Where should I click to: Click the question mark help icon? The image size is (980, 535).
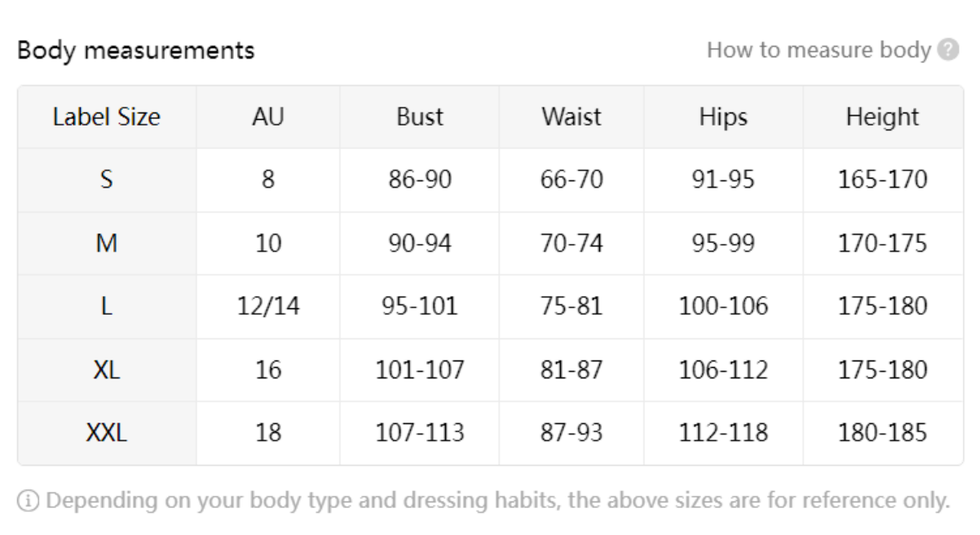[947, 50]
